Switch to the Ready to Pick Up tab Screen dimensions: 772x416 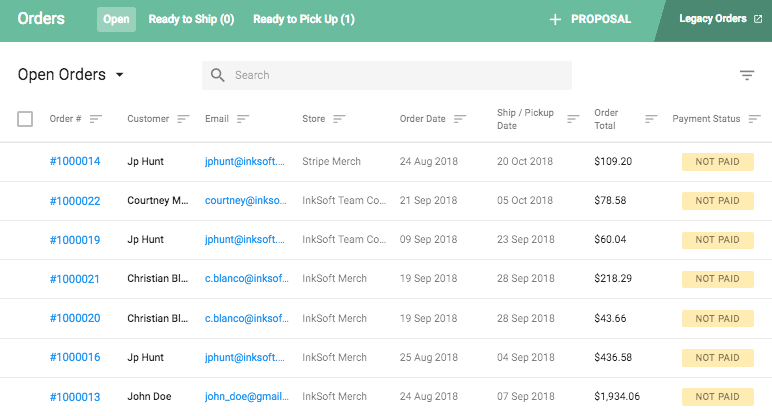pos(303,19)
